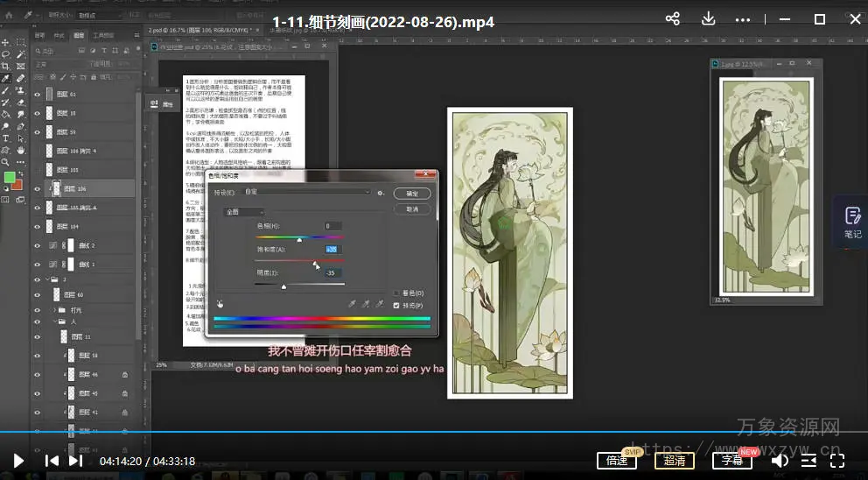Enter fullscreen video mode

(836, 460)
